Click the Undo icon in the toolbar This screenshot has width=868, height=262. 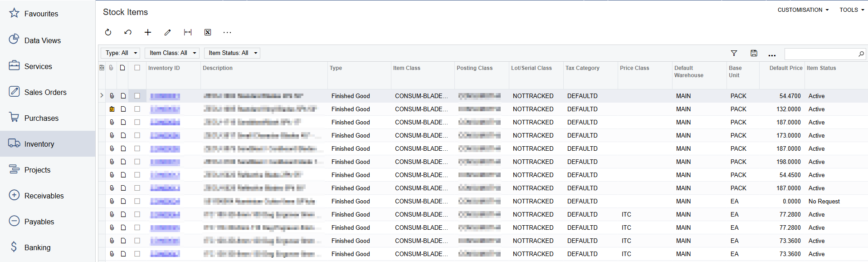tap(128, 32)
